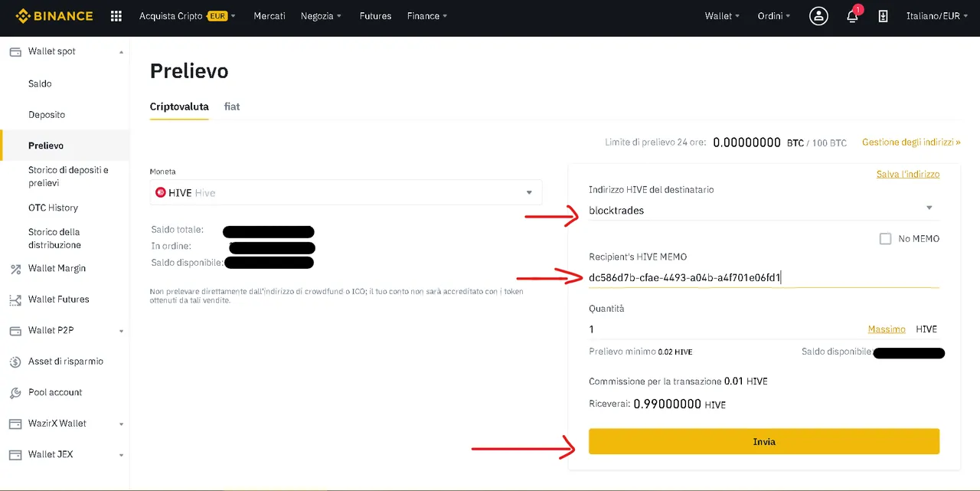980x491 pixels.
Task: Click the Prelievo minimo 0.02 HIVE text
Action: point(641,352)
